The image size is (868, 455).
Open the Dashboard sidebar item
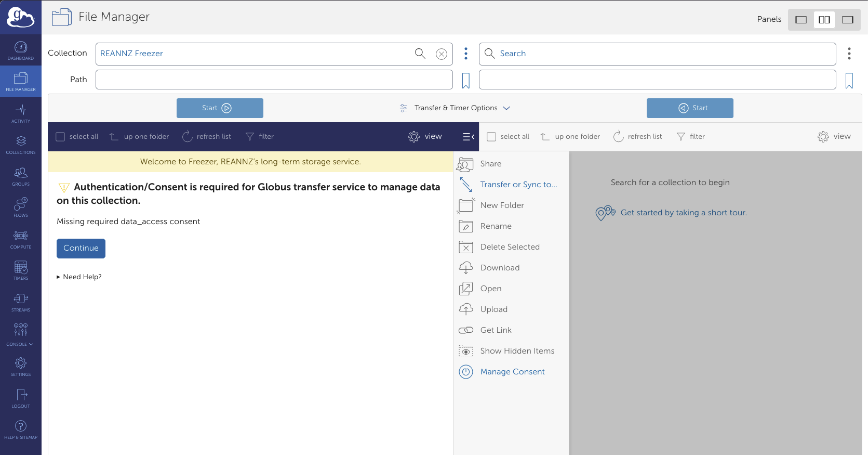21,50
